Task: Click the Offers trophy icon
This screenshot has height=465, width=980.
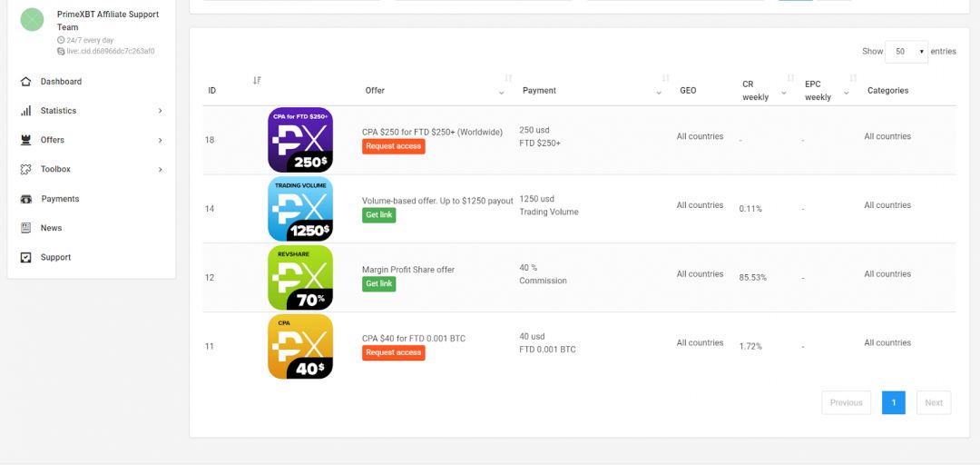Action: tap(25, 140)
